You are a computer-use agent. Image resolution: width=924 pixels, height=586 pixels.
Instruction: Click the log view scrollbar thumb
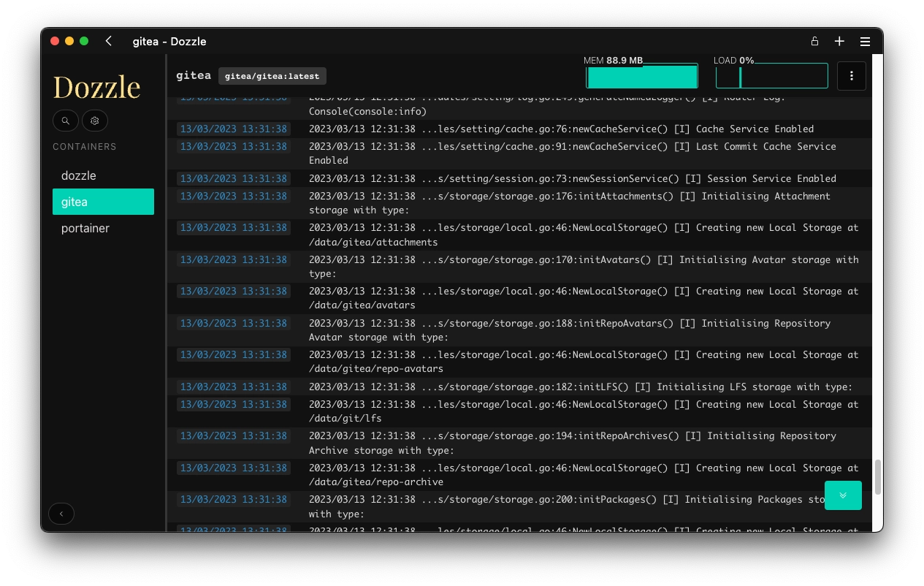pyautogui.click(x=877, y=477)
